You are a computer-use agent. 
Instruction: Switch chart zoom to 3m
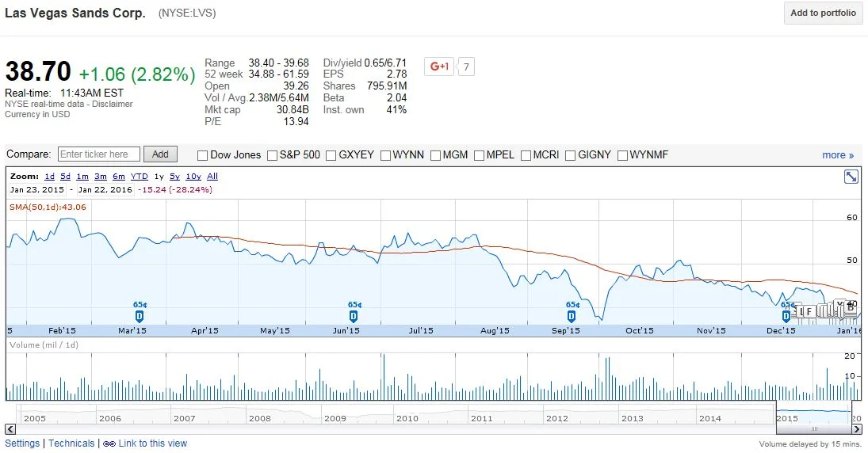[100, 177]
